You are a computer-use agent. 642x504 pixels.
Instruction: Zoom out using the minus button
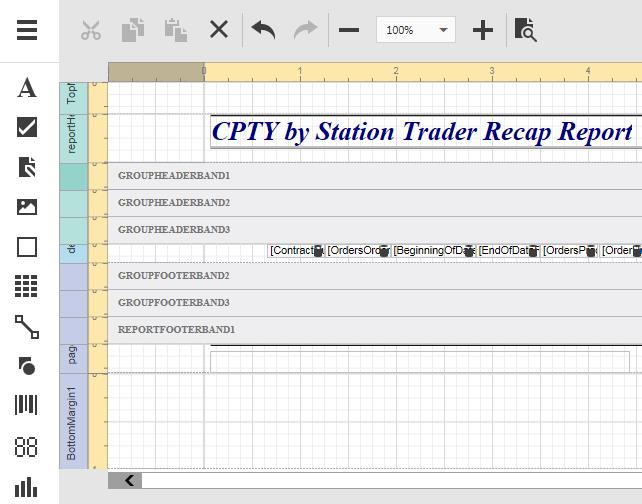349,30
